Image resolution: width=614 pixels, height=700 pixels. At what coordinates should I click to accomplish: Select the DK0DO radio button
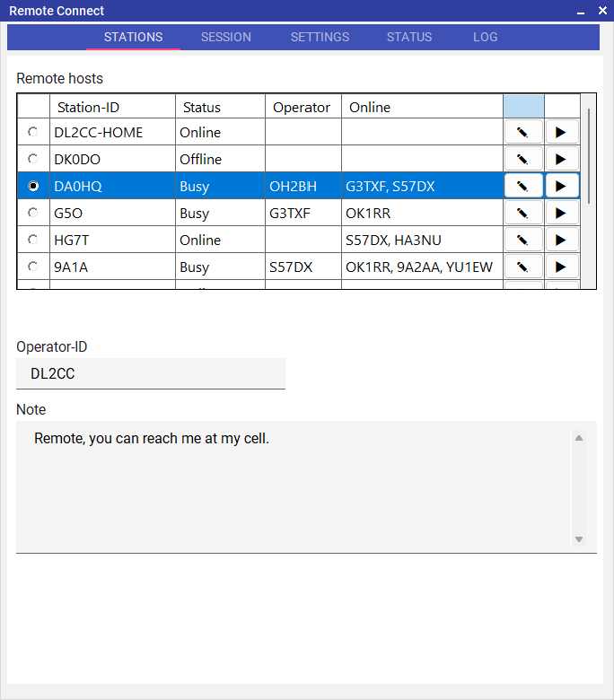coord(33,159)
